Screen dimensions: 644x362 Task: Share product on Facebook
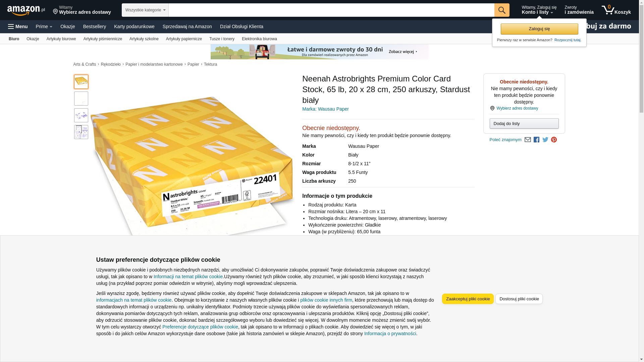536,140
